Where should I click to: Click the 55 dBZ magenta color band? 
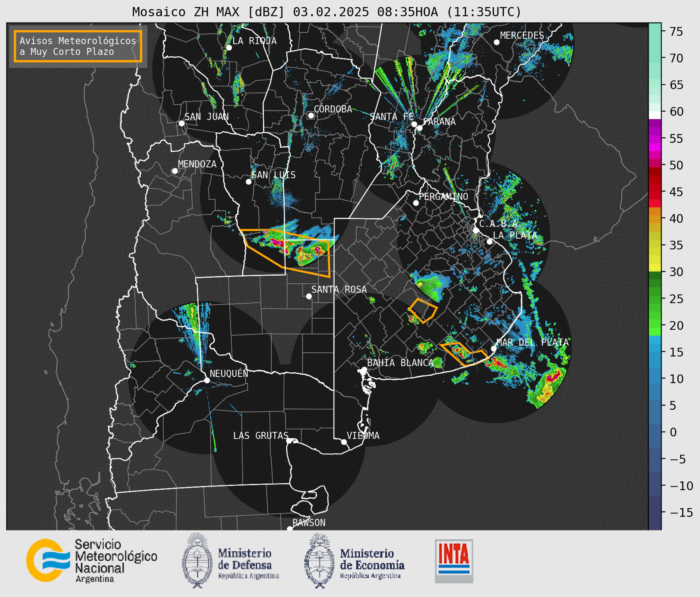655,139
